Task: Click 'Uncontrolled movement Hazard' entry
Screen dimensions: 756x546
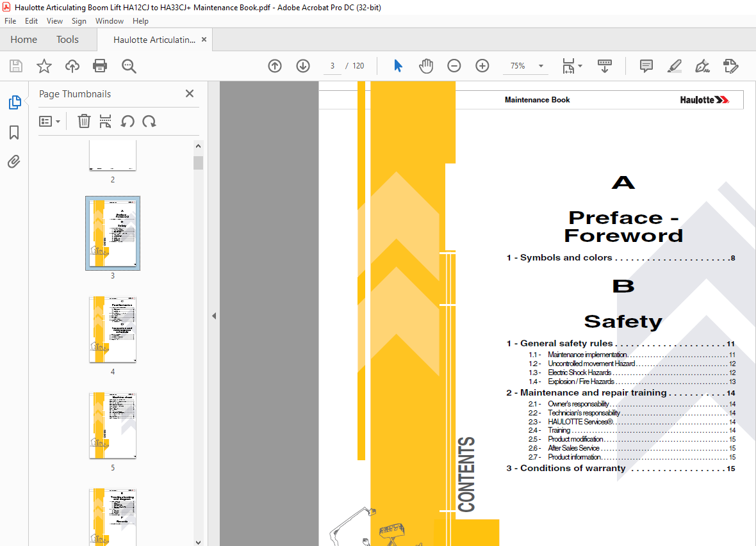Action: (x=591, y=364)
